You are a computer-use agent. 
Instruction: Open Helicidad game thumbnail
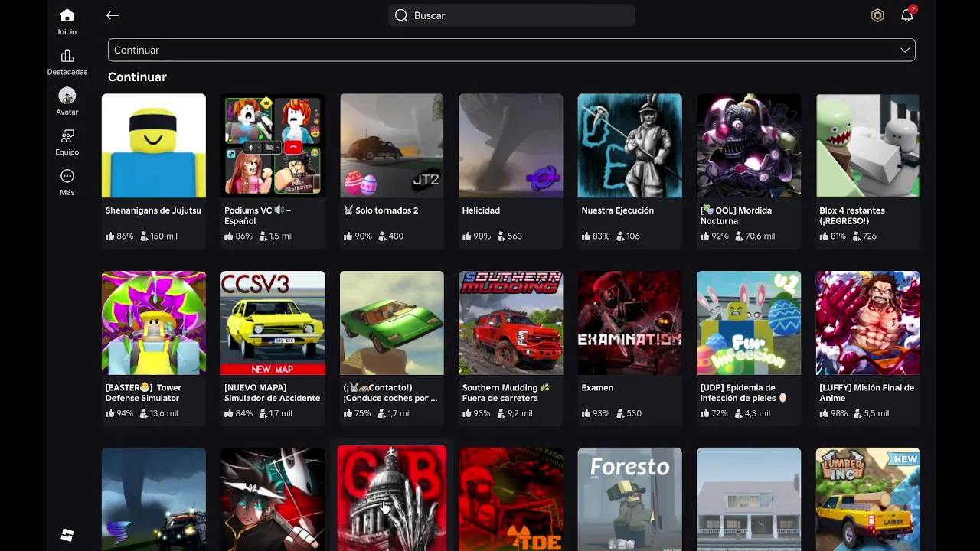click(511, 145)
